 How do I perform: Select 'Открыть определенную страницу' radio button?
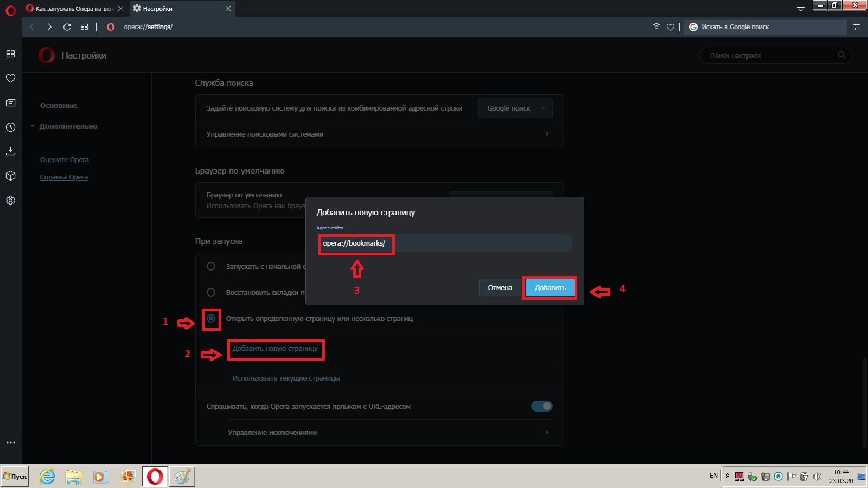point(211,318)
